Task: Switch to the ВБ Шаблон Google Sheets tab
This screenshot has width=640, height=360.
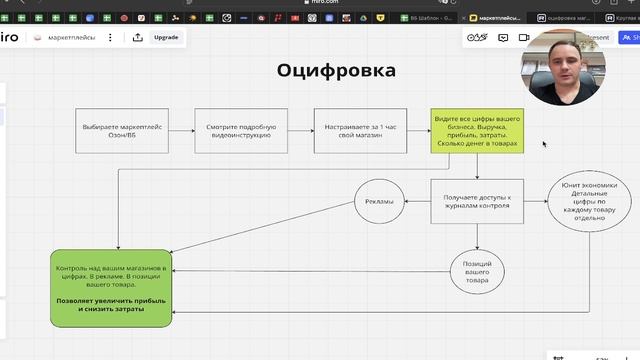Action: click(x=427, y=18)
